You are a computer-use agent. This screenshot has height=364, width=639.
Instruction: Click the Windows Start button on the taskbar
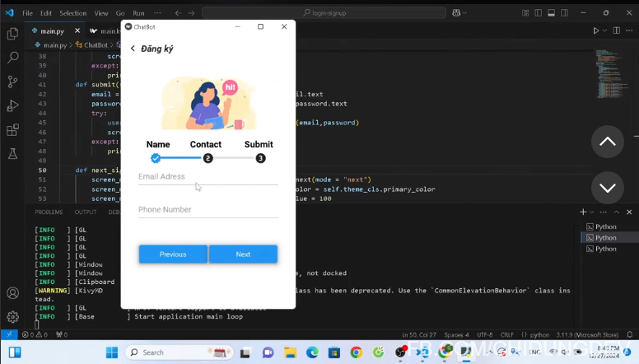[x=112, y=352]
